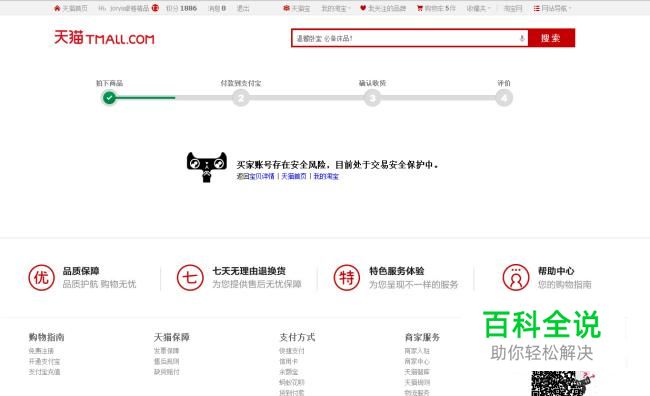Click the 天猫保障 footer heading
Image resolution: width=650 pixels, height=396 pixels.
coord(172,337)
